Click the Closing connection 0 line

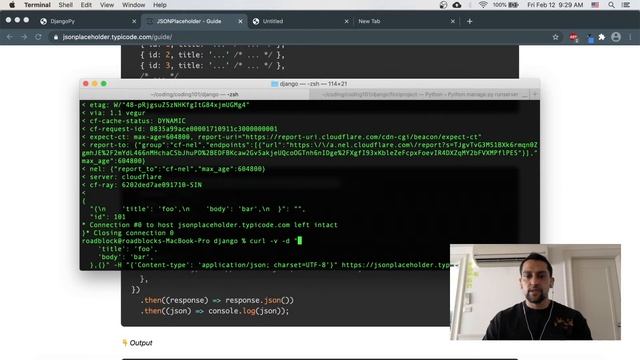pos(129,233)
